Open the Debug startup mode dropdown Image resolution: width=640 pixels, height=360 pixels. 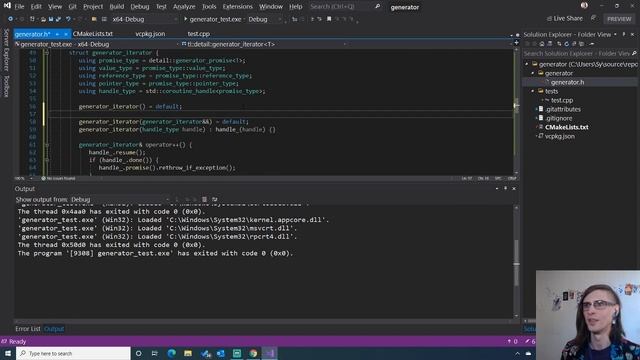coord(265,19)
